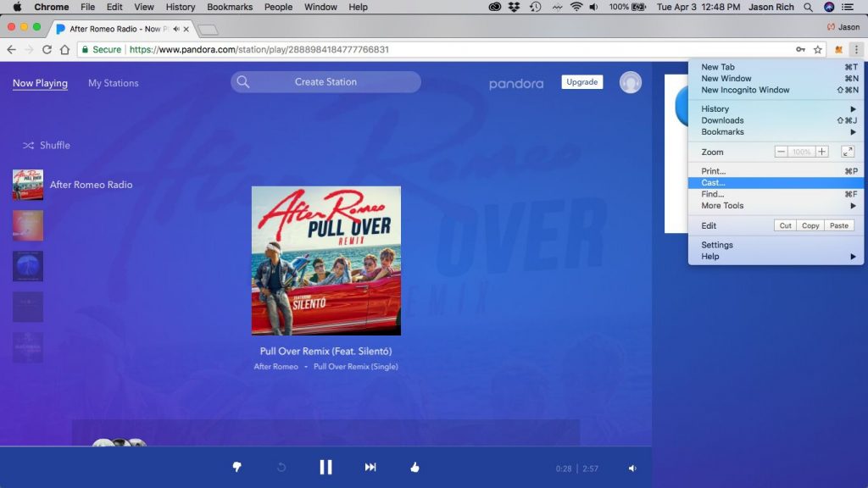Select Print... menu entry

pyautogui.click(x=776, y=171)
